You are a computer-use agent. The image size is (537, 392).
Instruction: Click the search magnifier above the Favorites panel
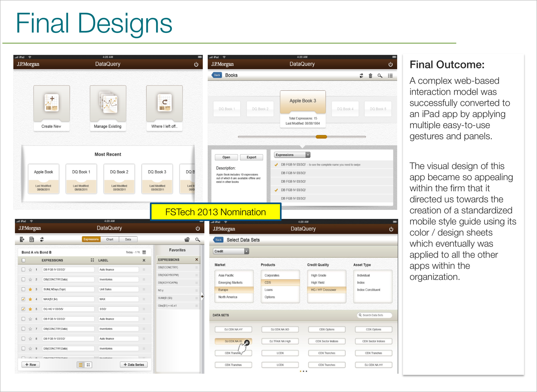click(x=198, y=240)
